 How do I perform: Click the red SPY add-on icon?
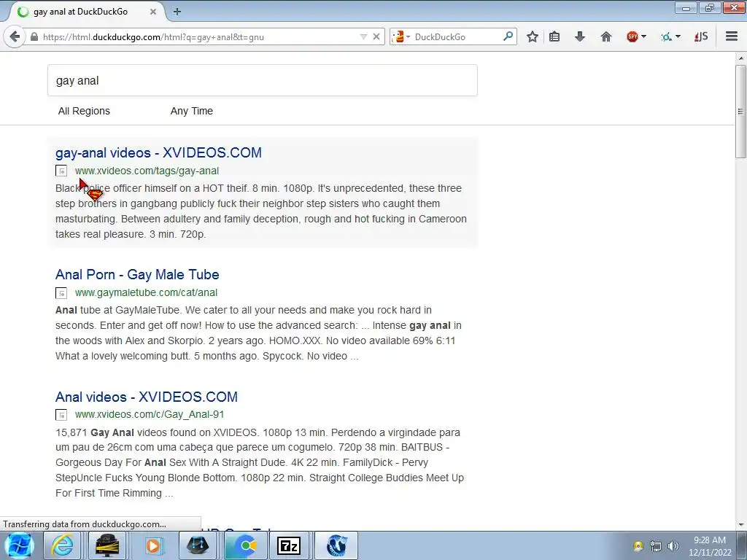coord(632,36)
